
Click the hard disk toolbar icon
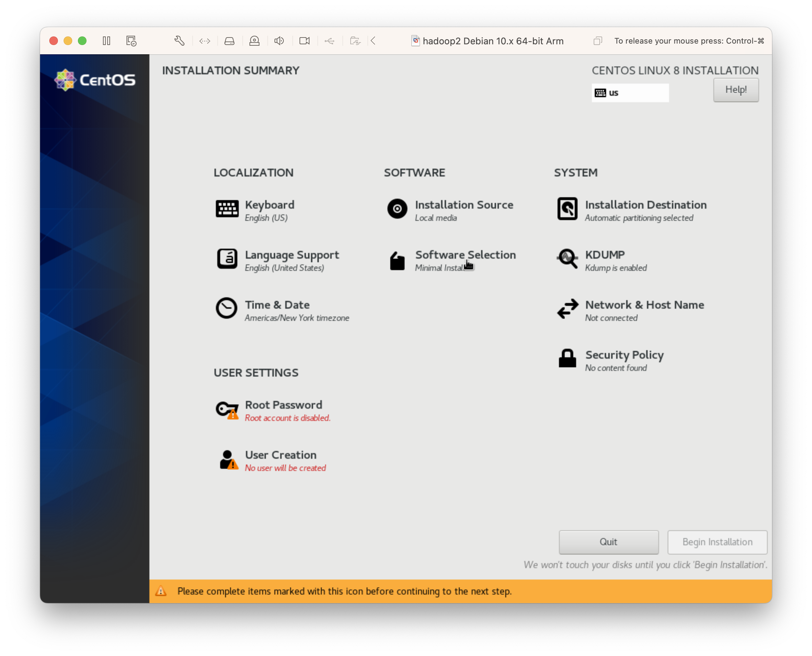pyautogui.click(x=229, y=40)
